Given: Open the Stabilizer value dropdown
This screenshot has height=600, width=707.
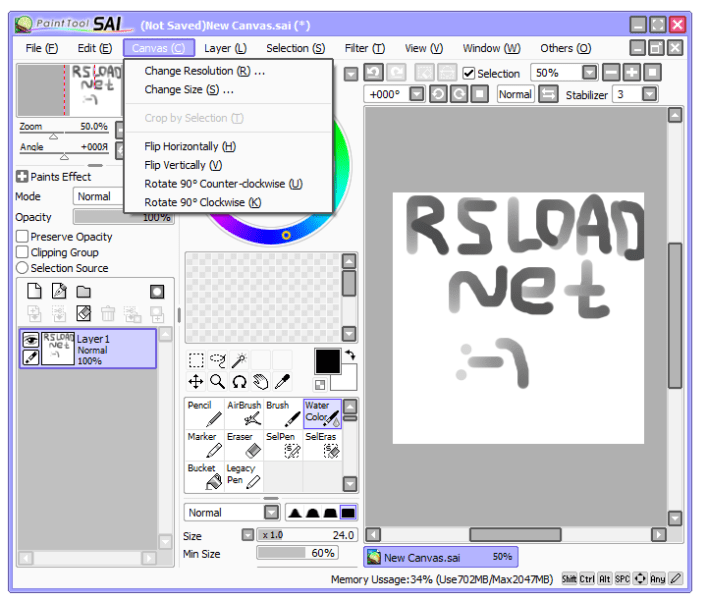Looking at the screenshot, I should [x=649, y=94].
